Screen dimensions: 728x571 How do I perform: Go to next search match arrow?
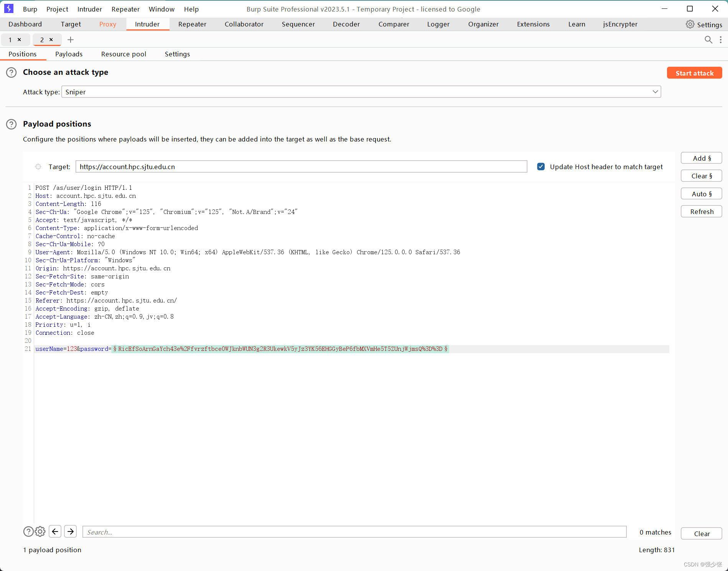pos(71,532)
